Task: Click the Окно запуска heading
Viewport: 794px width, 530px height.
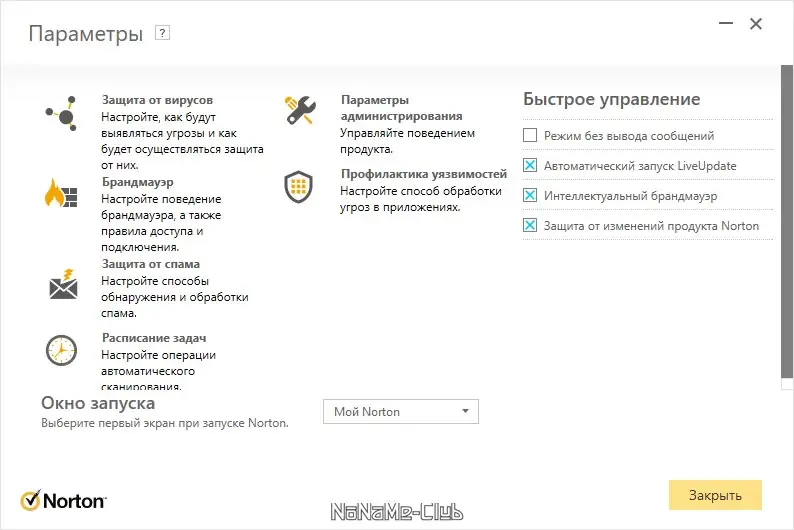Action: (98, 403)
